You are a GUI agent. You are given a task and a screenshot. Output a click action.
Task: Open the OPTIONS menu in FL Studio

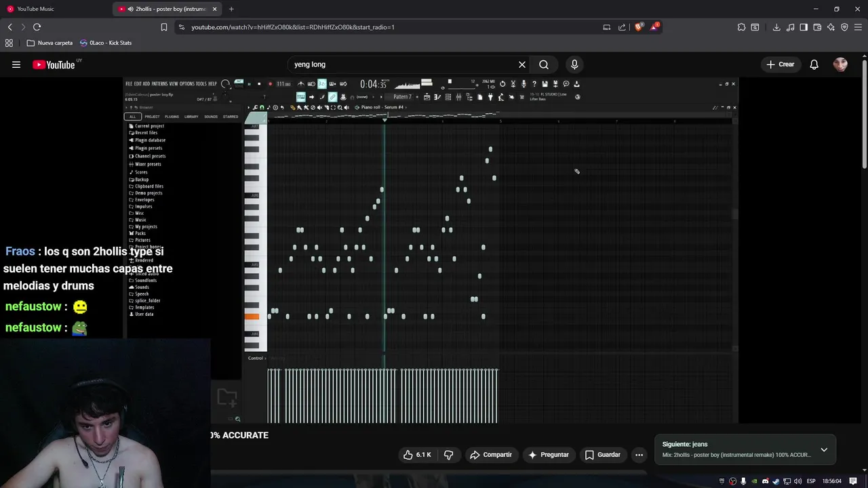point(187,83)
